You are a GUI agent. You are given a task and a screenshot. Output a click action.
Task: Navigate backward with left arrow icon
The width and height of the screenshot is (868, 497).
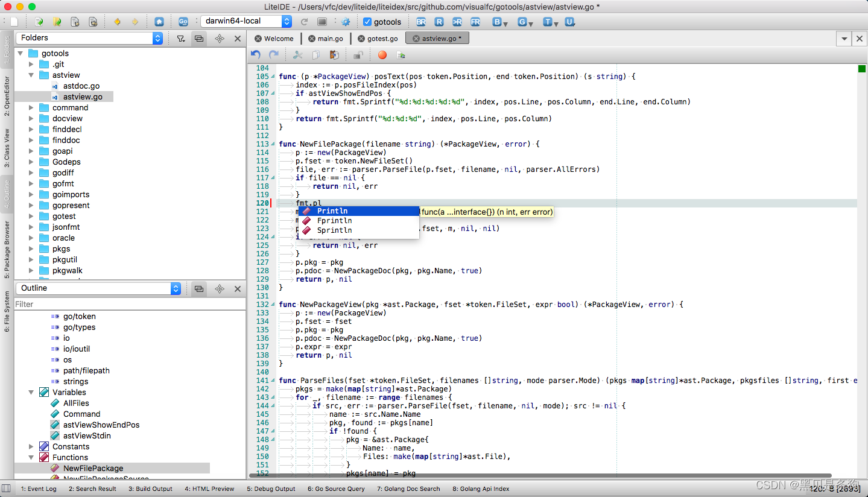[117, 22]
